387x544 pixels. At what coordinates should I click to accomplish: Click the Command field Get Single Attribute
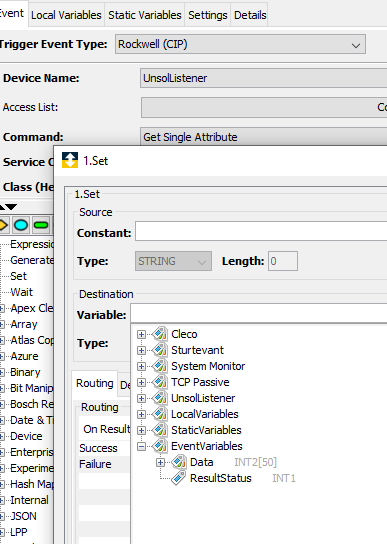264,137
